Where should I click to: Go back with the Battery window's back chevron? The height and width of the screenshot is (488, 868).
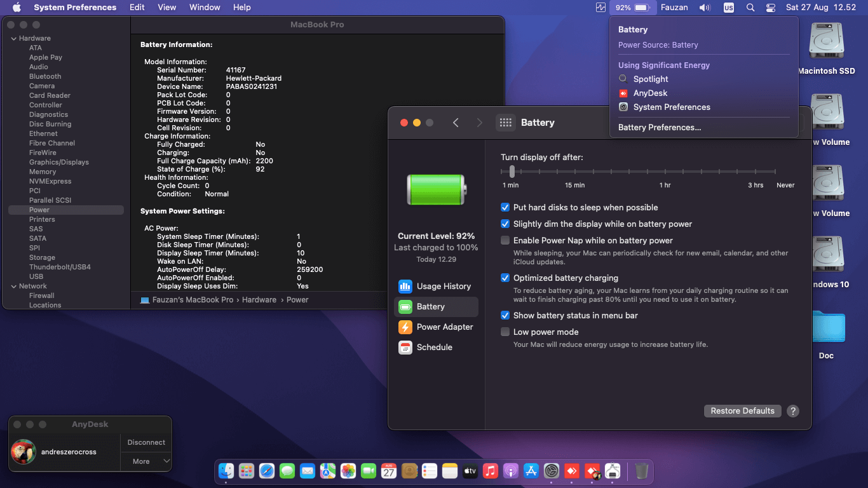(x=456, y=123)
